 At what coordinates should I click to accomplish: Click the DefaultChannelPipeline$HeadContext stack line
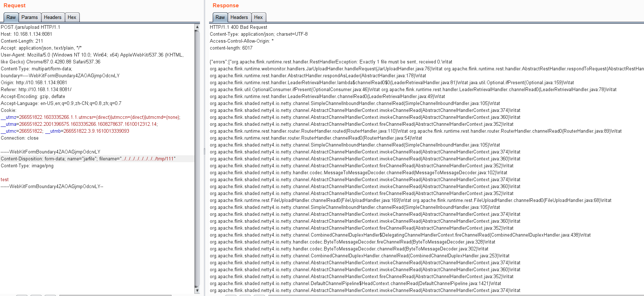pos(356,283)
